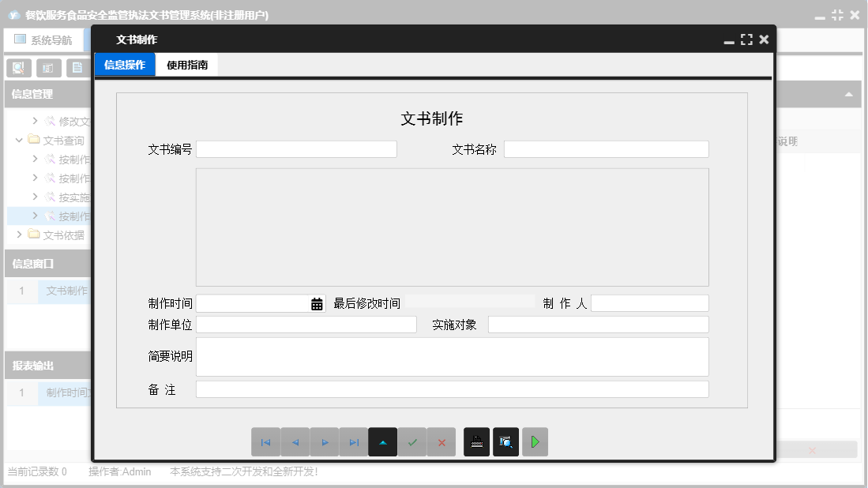Select the 信息操作 tab
The image size is (868, 488).
coord(126,63)
